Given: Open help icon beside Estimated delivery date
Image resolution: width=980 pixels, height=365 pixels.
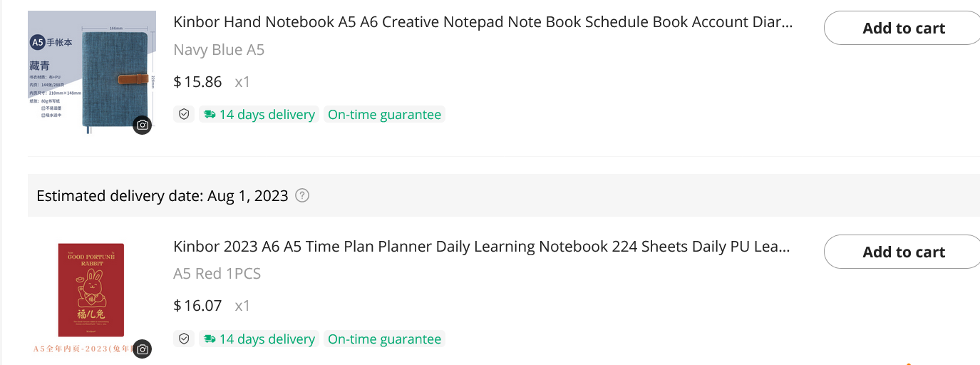Looking at the screenshot, I should (x=302, y=195).
